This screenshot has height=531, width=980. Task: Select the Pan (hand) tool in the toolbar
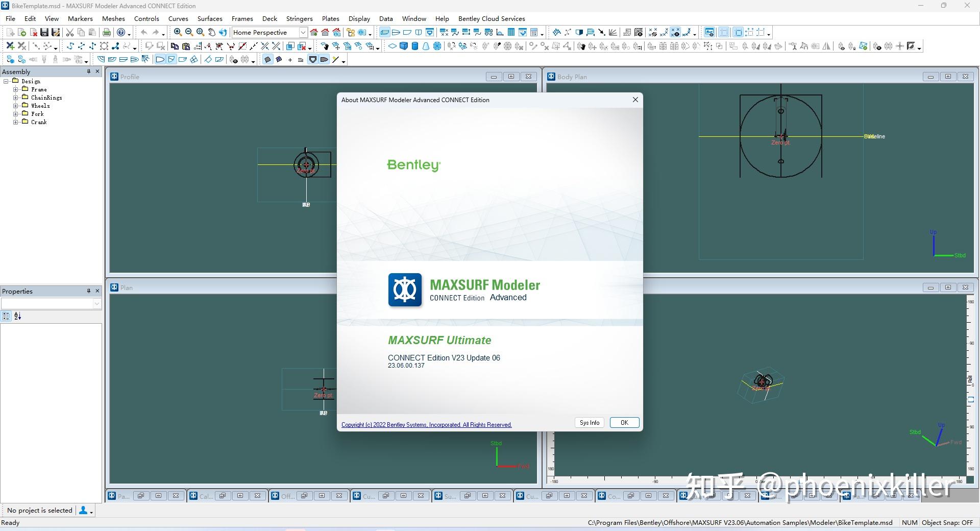click(x=211, y=32)
